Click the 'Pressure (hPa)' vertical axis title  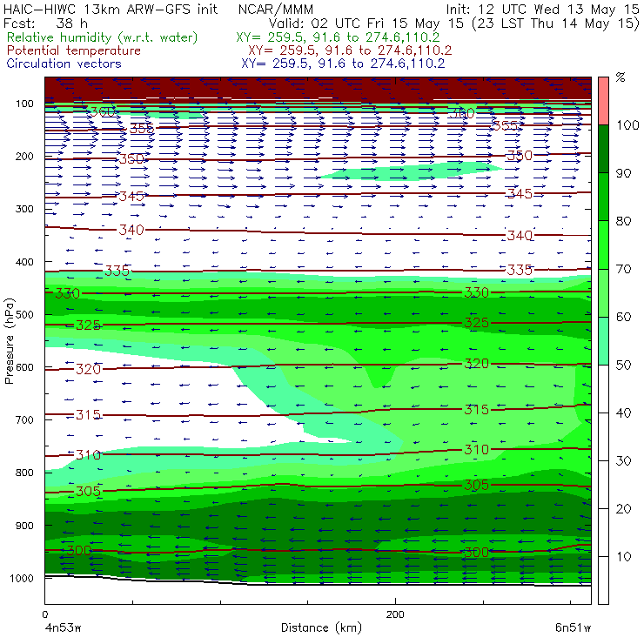tap(9, 341)
